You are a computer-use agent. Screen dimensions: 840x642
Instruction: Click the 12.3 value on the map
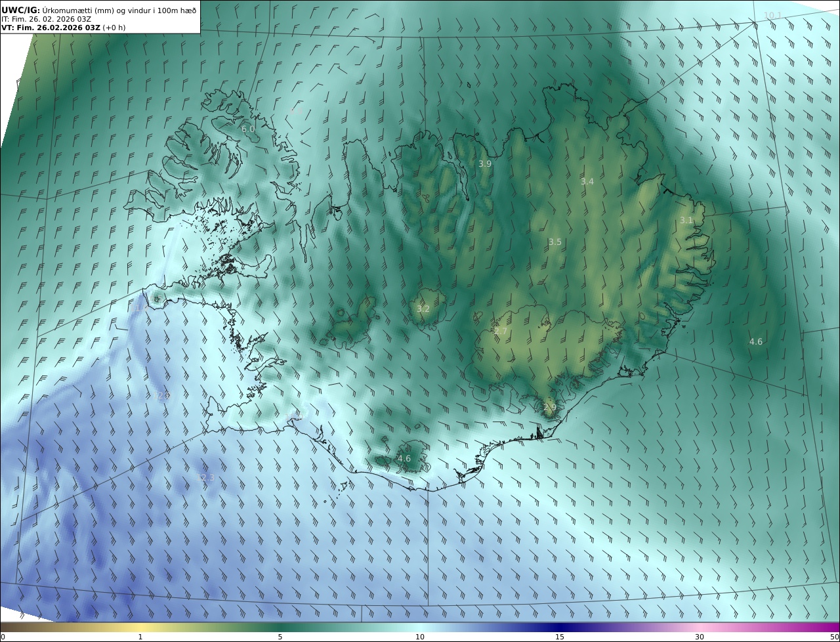tap(205, 477)
